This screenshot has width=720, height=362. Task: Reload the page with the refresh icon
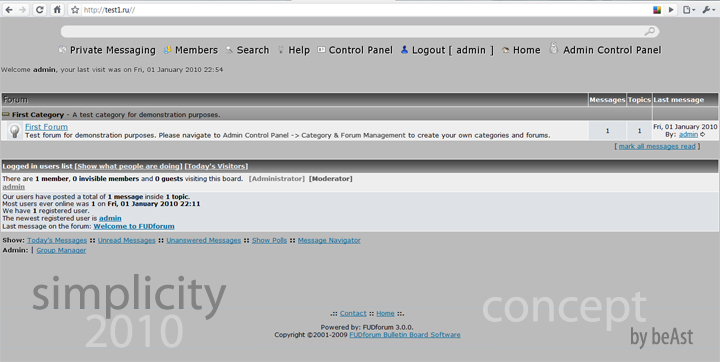click(x=39, y=10)
